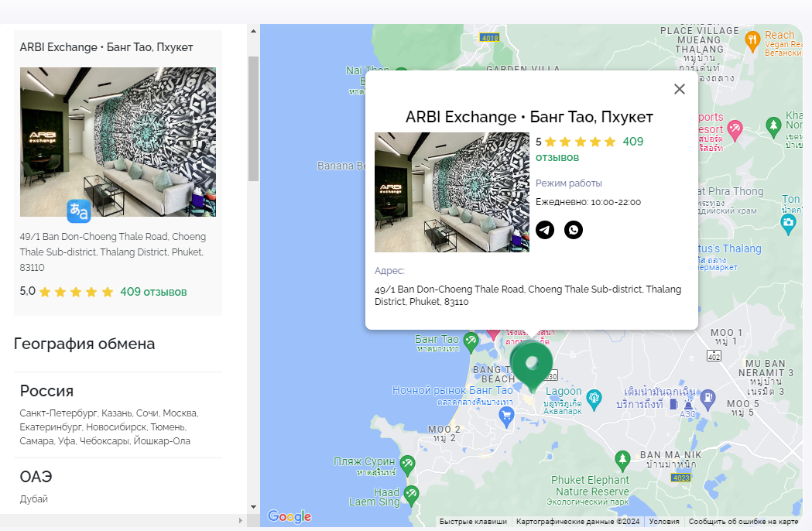
Task: Click the 5,0 rating value in sidebar
Action: point(27,291)
